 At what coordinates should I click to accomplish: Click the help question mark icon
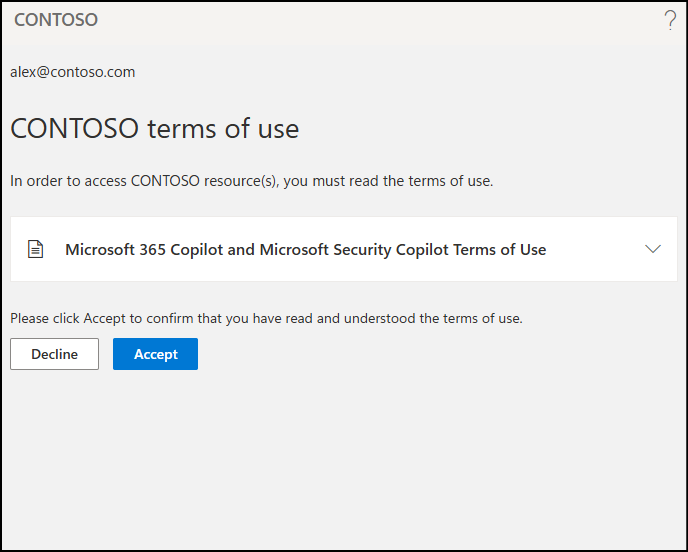coord(670,21)
